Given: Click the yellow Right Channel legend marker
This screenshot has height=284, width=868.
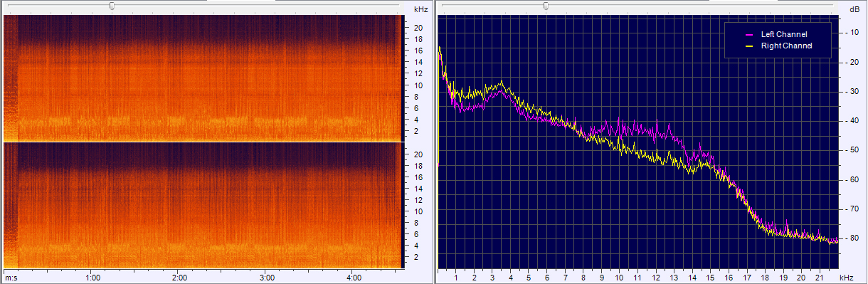Looking at the screenshot, I should click(748, 46).
